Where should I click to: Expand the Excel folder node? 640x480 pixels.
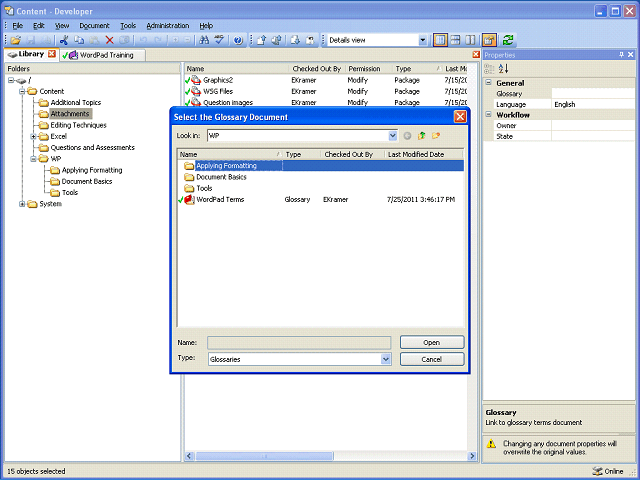(34, 136)
